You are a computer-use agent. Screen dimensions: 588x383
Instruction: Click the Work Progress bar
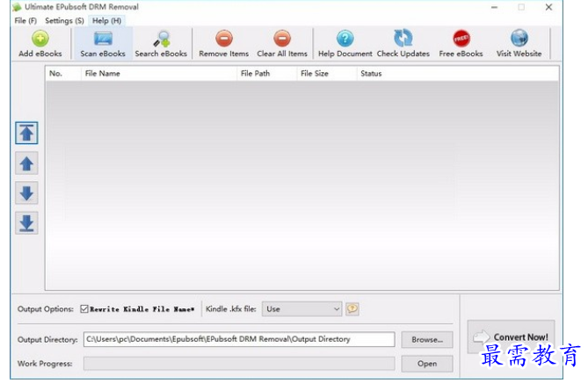239,364
